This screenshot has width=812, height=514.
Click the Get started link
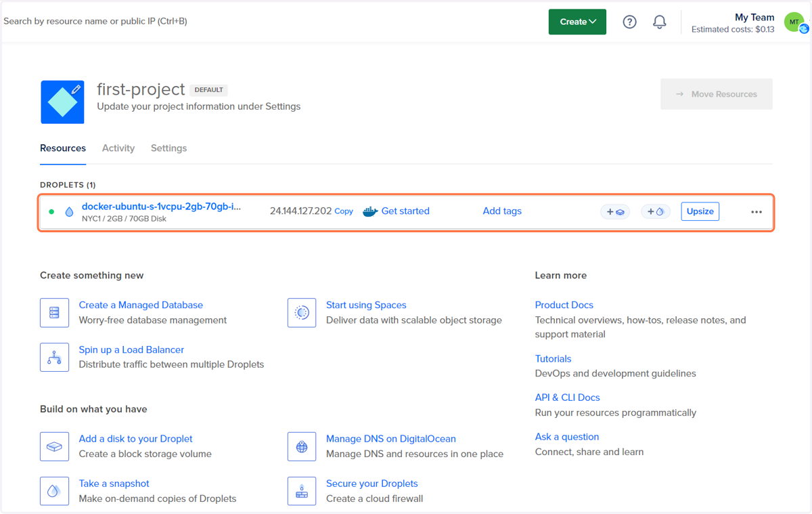pos(405,211)
